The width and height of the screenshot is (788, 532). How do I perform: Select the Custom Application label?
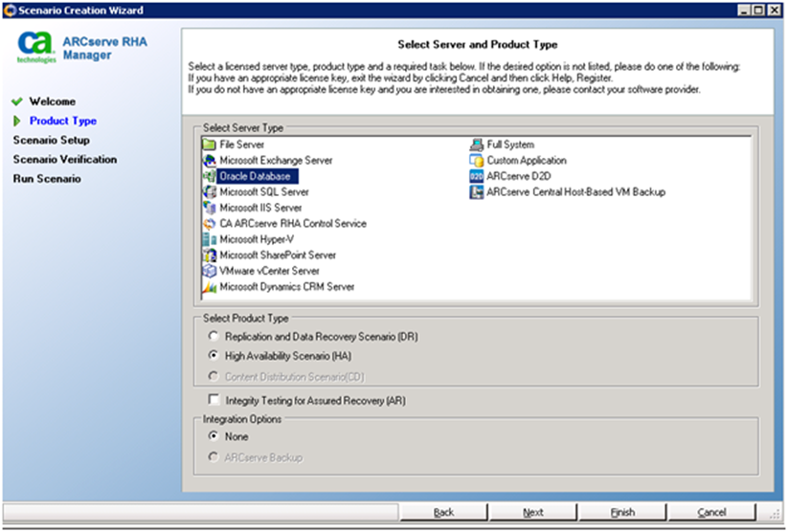tap(527, 161)
